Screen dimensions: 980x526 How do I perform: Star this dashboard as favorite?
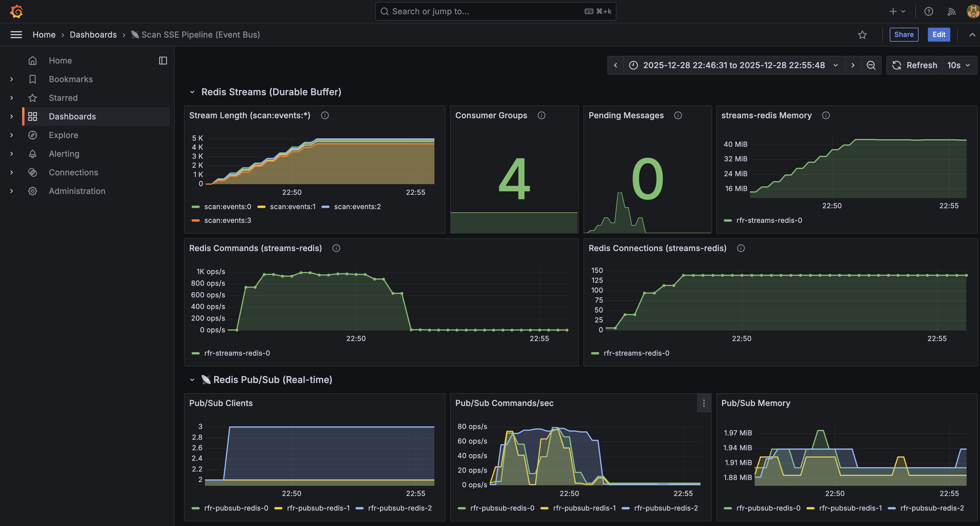[x=862, y=35]
